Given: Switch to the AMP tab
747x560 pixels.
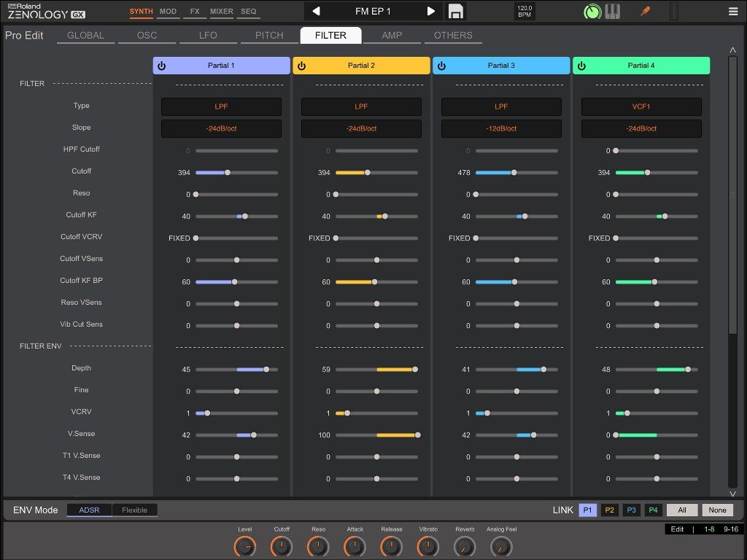Looking at the screenshot, I should [392, 35].
